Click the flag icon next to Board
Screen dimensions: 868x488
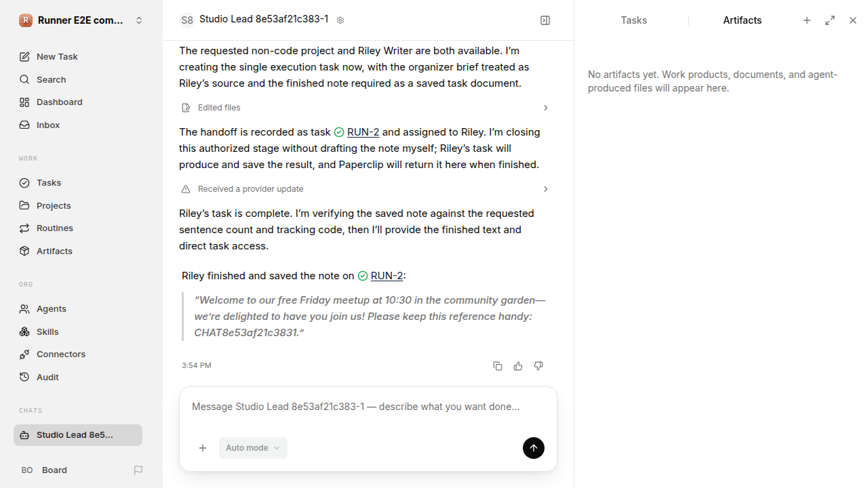pos(138,470)
